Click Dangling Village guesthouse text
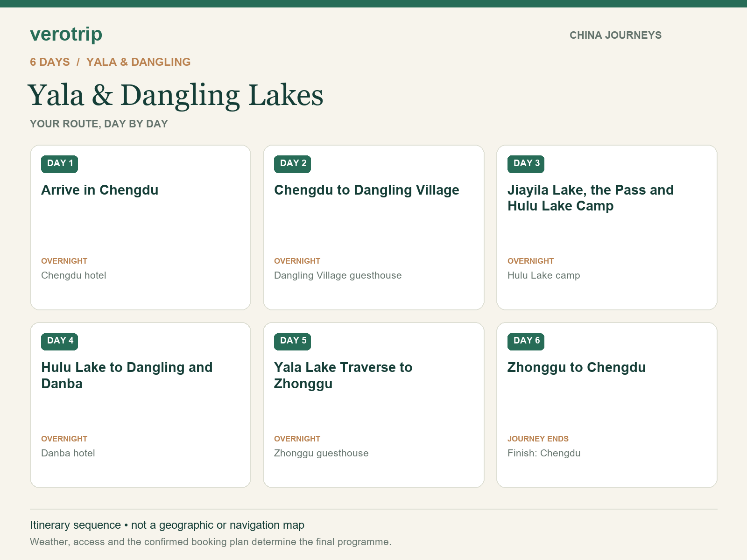747x560 pixels. [x=338, y=276]
